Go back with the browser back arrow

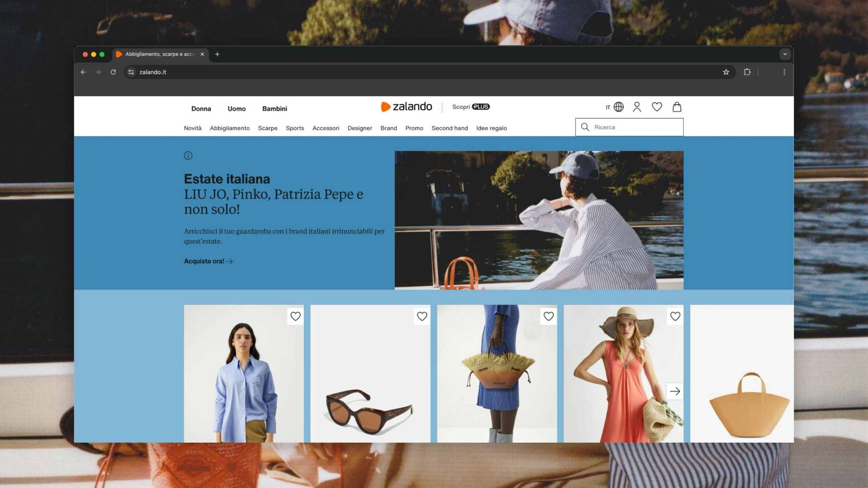coord(83,72)
